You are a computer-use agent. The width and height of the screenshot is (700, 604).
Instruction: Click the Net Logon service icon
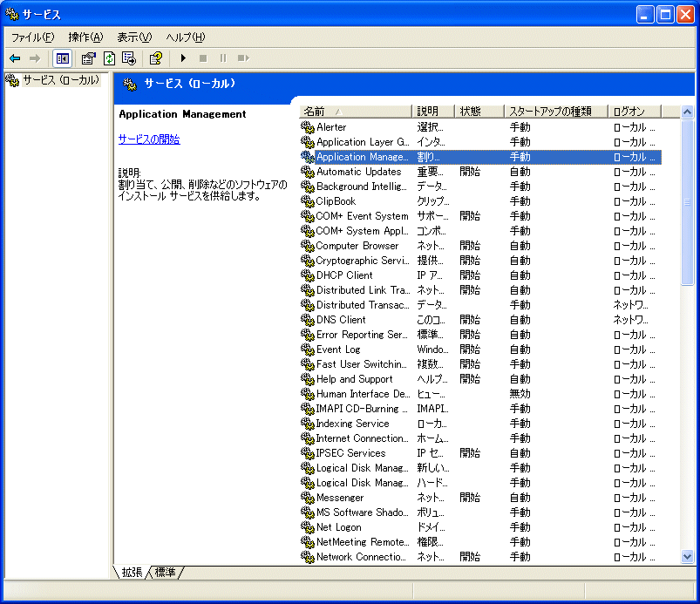click(x=308, y=527)
